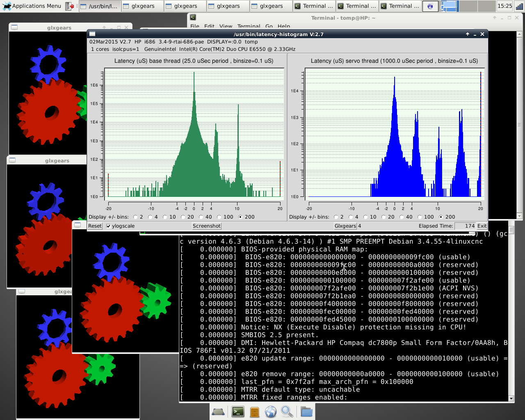Click the system monitor icon beside clock
The width and height of the screenshot is (525, 420).
pyautogui.click(x=519, y=6)
